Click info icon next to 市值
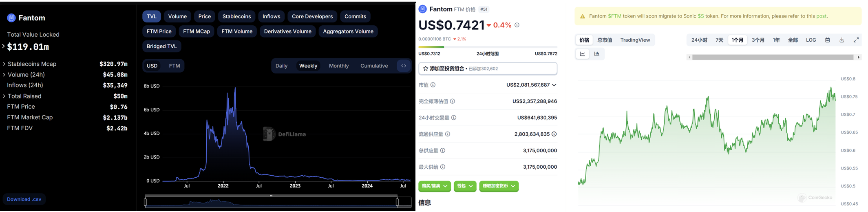 433,85
